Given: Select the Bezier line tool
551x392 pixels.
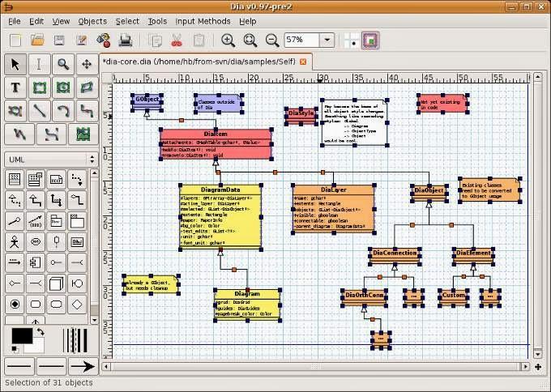Looking at the screenshot, I should point(51,134).
